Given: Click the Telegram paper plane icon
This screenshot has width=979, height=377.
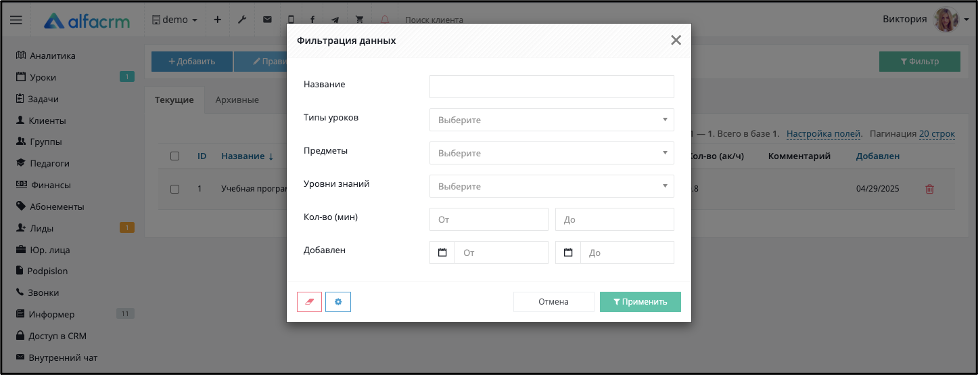Looking at the screenshot, I should pyautogui.click(x=335, y=20).
